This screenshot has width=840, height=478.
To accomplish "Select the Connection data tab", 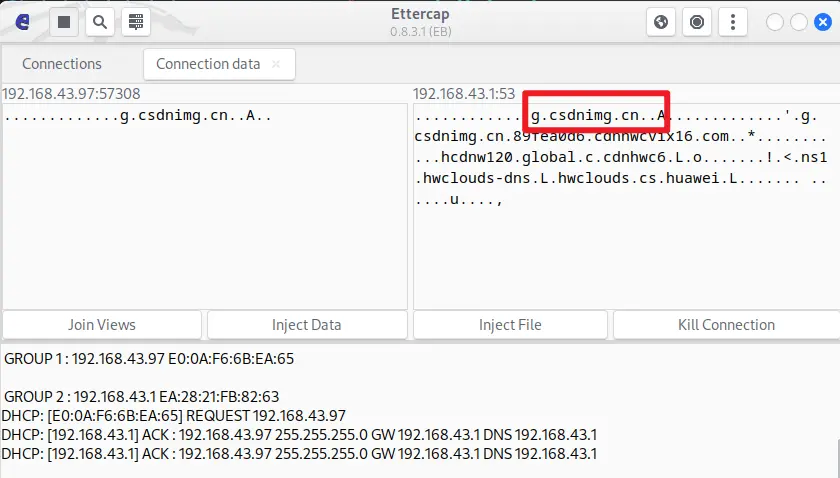I will coord(210,64).
